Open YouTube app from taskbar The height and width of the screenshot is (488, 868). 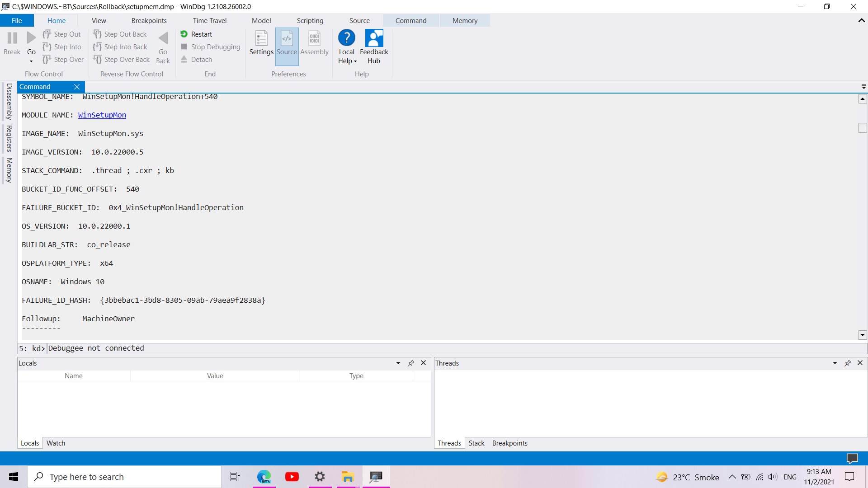292,477
